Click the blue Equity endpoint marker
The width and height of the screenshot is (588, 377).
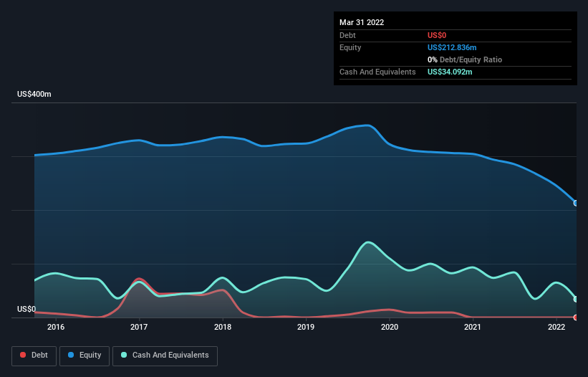click(576, 203)
